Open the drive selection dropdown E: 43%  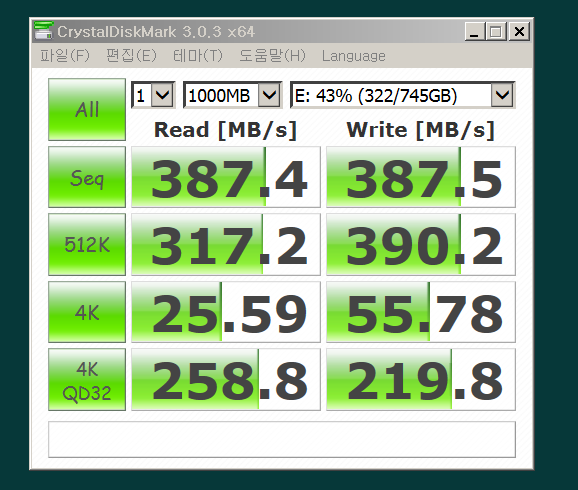pyautogui.click(x=403, y=95)
